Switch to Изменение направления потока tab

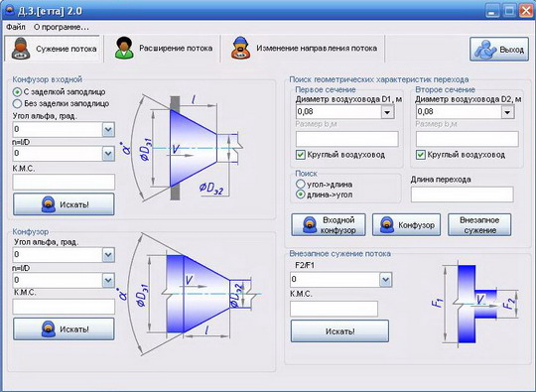tap(304, 49)
